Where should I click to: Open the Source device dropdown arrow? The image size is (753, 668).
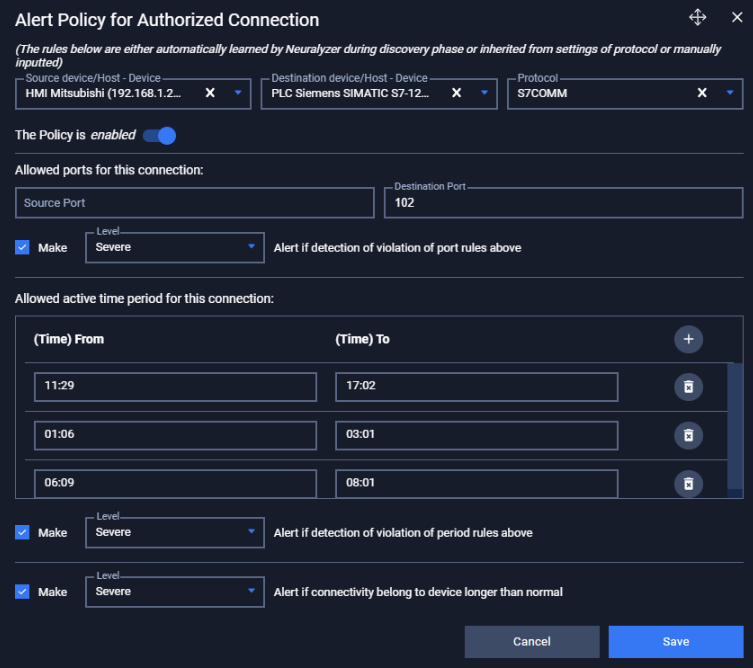click(238, 93)
